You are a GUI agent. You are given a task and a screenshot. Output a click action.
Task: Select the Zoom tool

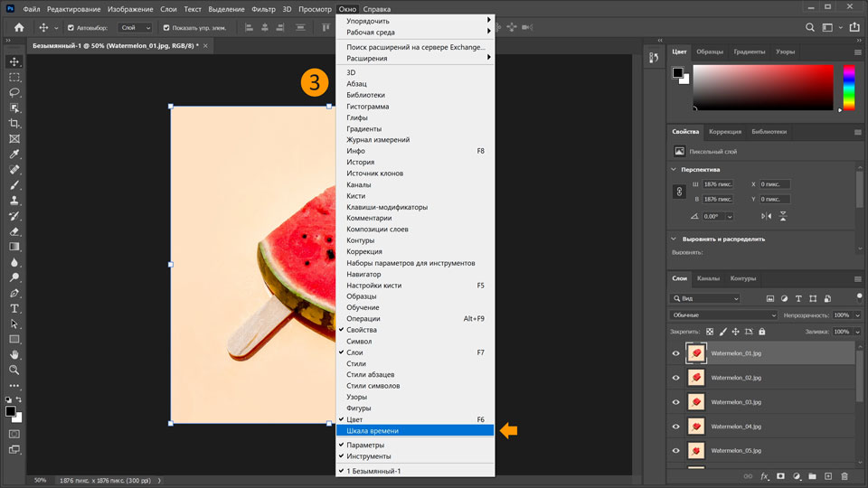(14, 371)
